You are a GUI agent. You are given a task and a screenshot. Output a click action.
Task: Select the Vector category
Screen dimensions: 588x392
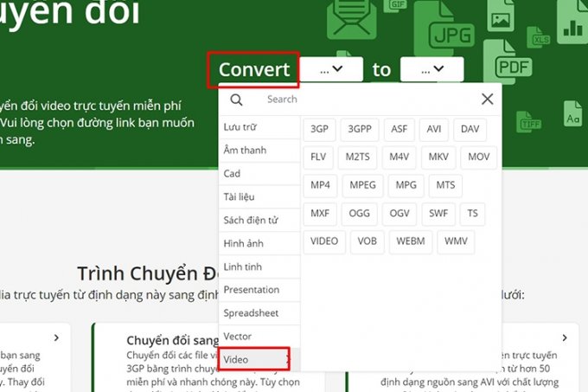(259, 337)
